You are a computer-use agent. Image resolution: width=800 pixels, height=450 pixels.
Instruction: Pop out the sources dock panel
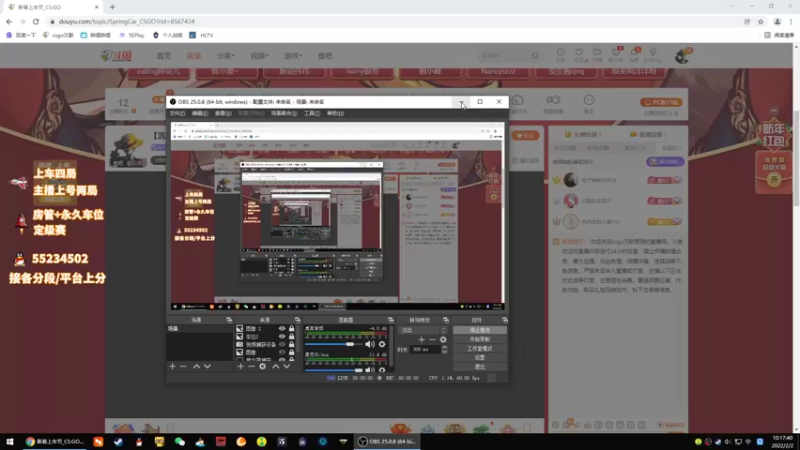[x=297, y=320]
